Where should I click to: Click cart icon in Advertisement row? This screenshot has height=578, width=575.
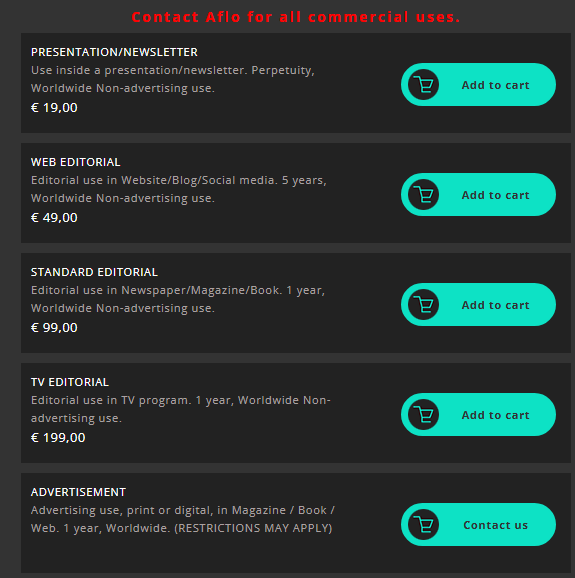(x=423, y=525)
